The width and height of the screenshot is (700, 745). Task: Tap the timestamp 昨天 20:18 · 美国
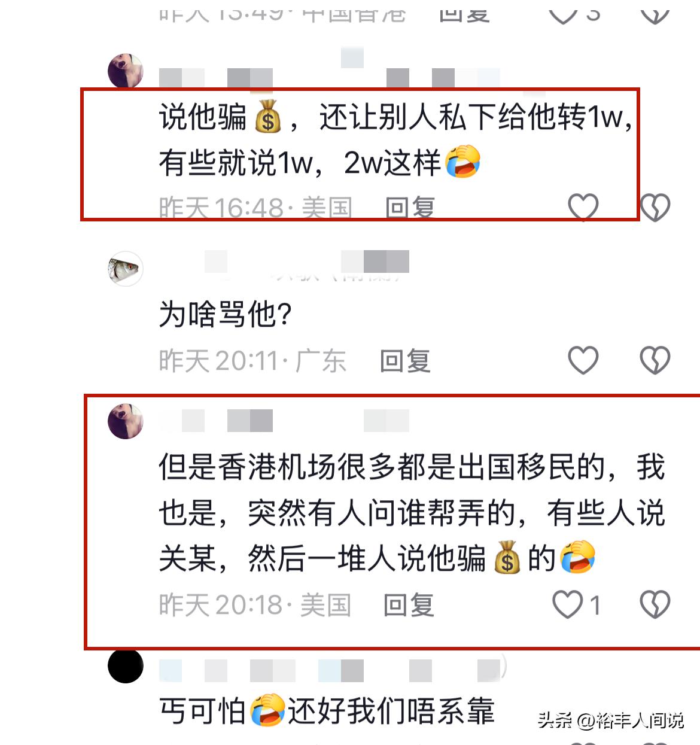[x=255, y=605]
